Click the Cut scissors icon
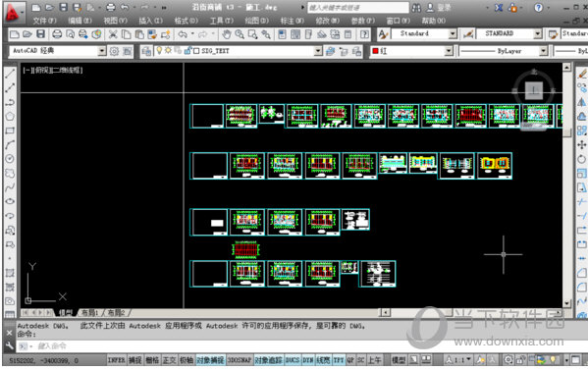The image size is (588, 370). [113, 34]
